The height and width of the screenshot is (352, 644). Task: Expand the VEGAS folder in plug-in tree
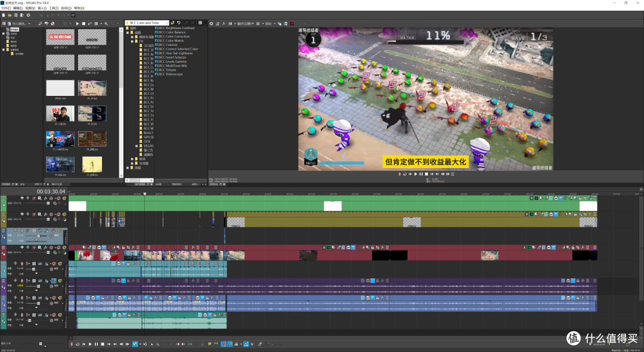(x=137, y=146)
